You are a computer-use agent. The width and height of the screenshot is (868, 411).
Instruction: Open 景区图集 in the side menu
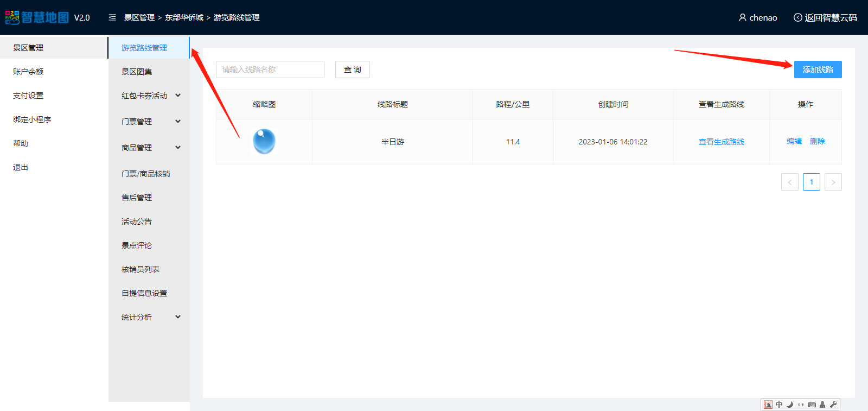(x=137, y=72)
